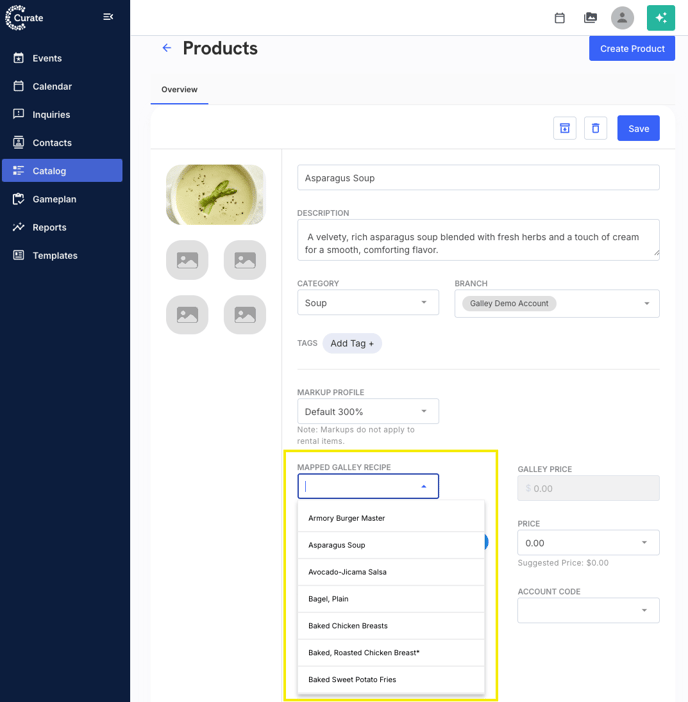
Task: Select Asparagus Soup from recipe list
Action: [391, 545]
